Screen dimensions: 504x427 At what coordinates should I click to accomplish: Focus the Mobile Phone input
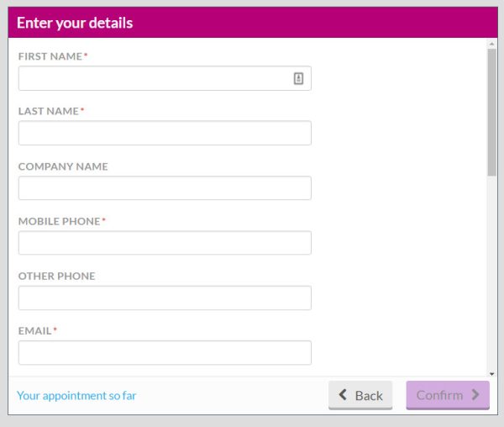pos(165,243)
